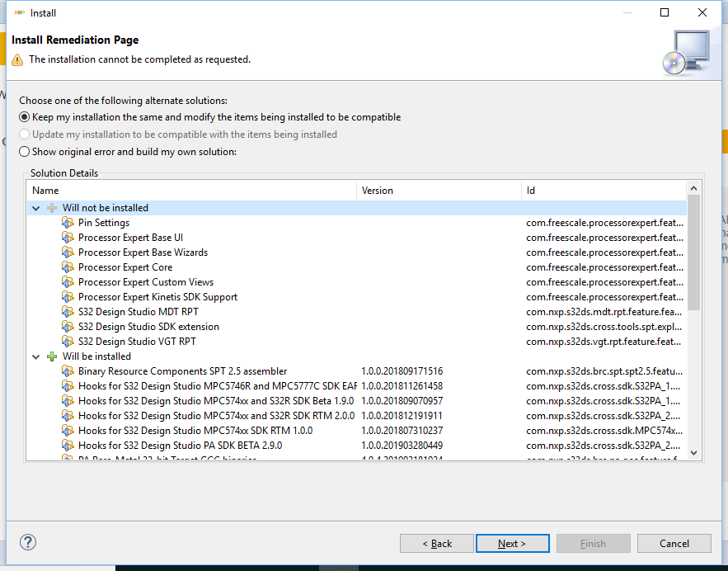Image resolution: width=728 pixels, height=571 pixels.
Task: Click icon for MPC574xx SDK RTM 1.0.0 hooks
Action: click(68, 431)
